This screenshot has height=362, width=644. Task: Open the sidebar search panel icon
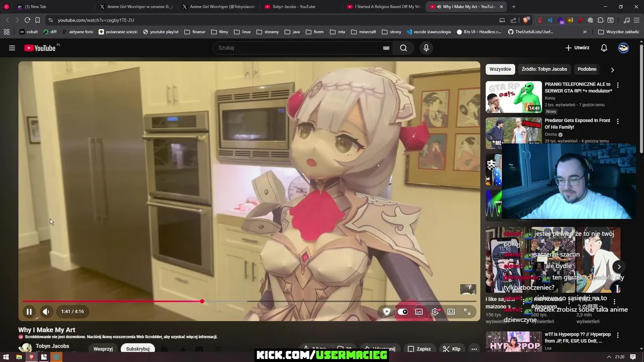(x=610, y=20)
